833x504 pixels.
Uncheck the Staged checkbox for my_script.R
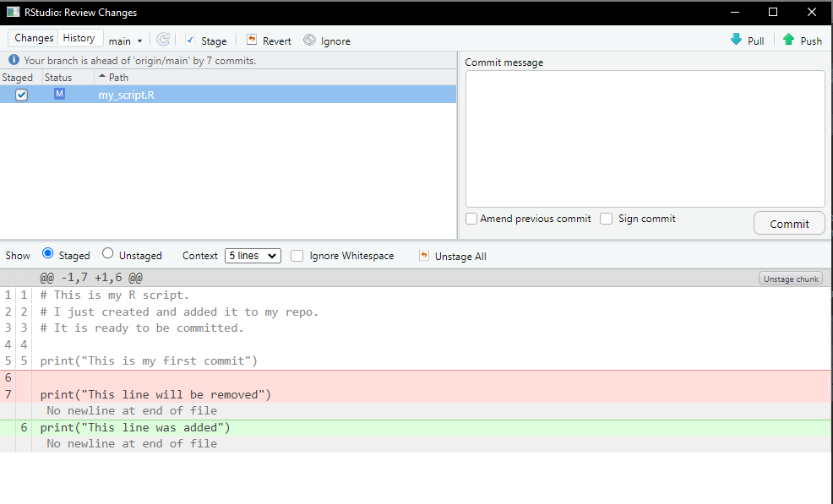(x=22, y=95)
